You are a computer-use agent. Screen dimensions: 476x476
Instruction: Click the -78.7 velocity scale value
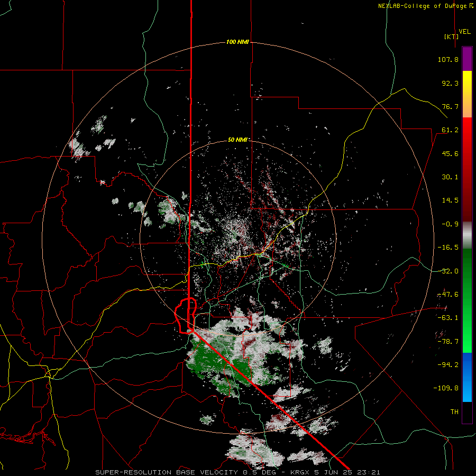(448, 342)
